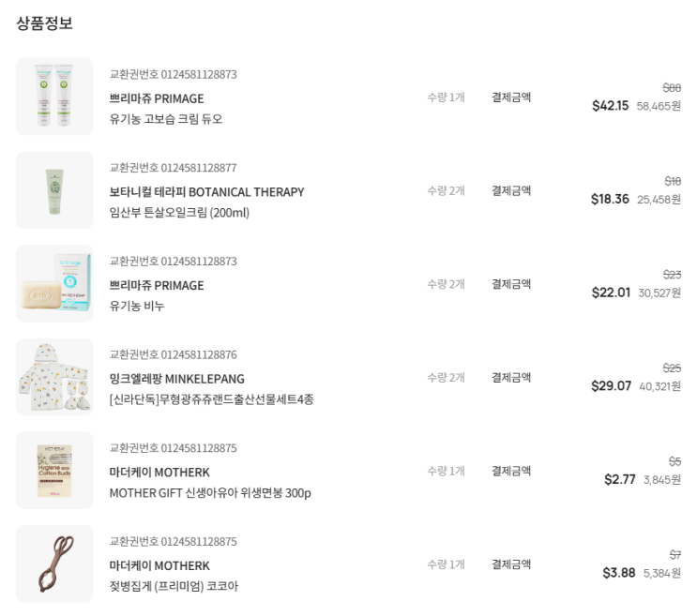
Task: Open 밍크엘레팡 MINKELEPANG brand link
Action: point(176,379)
